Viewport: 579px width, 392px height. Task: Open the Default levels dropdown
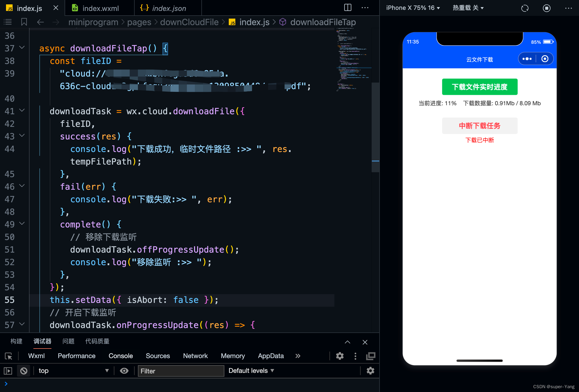click(251, 371)
